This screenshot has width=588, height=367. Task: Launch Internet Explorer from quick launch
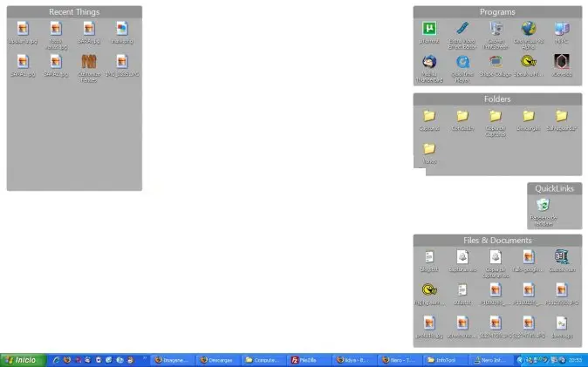pos(56,360)
